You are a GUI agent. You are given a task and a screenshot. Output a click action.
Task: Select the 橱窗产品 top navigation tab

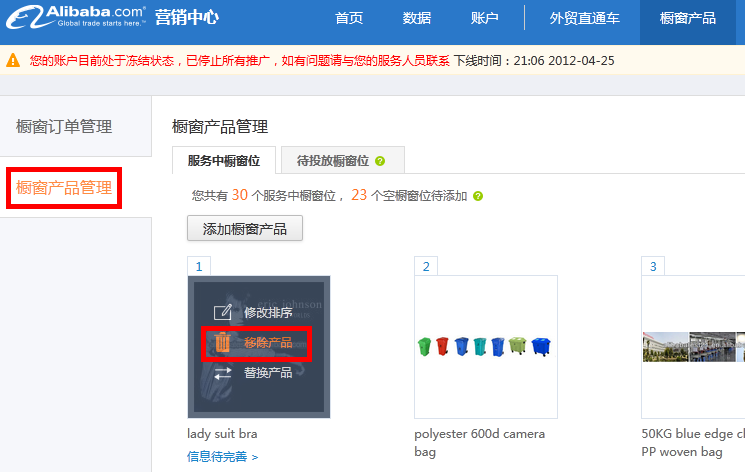pos(688,19)
